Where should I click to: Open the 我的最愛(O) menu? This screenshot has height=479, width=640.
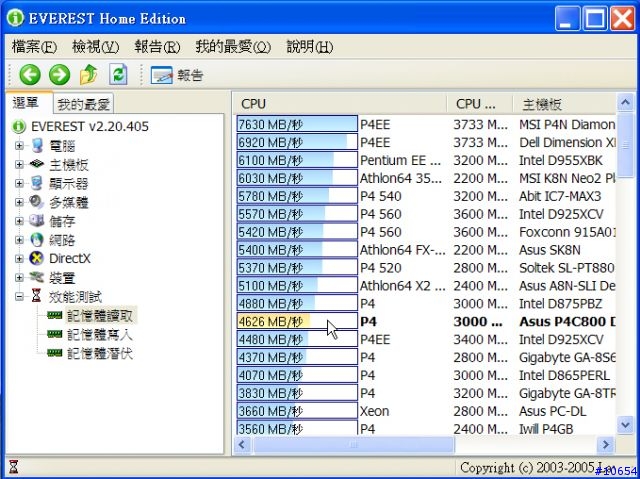(233, 47)
